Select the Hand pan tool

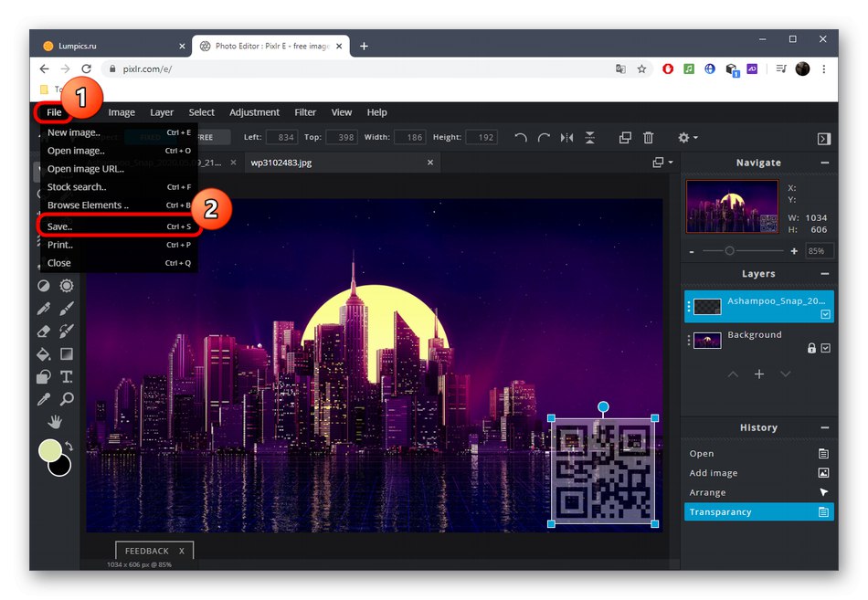tap(55, 422)
